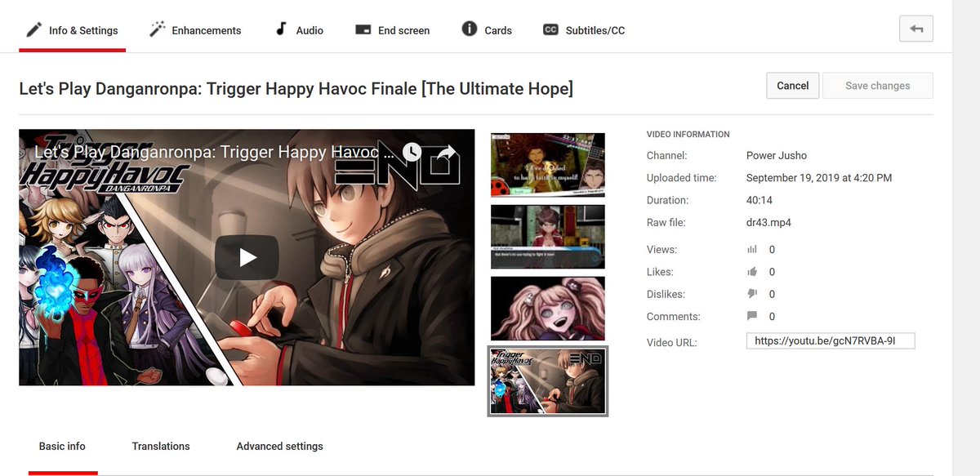
Task: Click the VIDEO INFORMATION heading
Action: 688,134
